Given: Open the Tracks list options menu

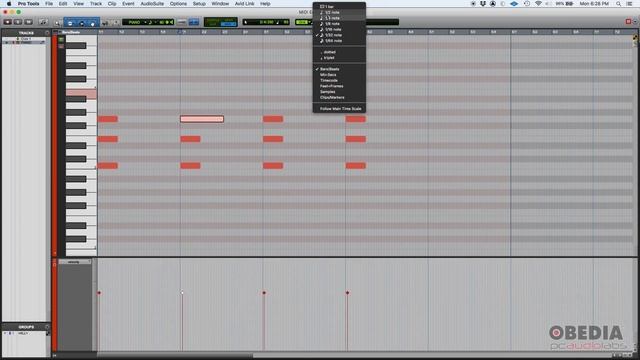Looking at the screenshot, I should coord(47,33).
